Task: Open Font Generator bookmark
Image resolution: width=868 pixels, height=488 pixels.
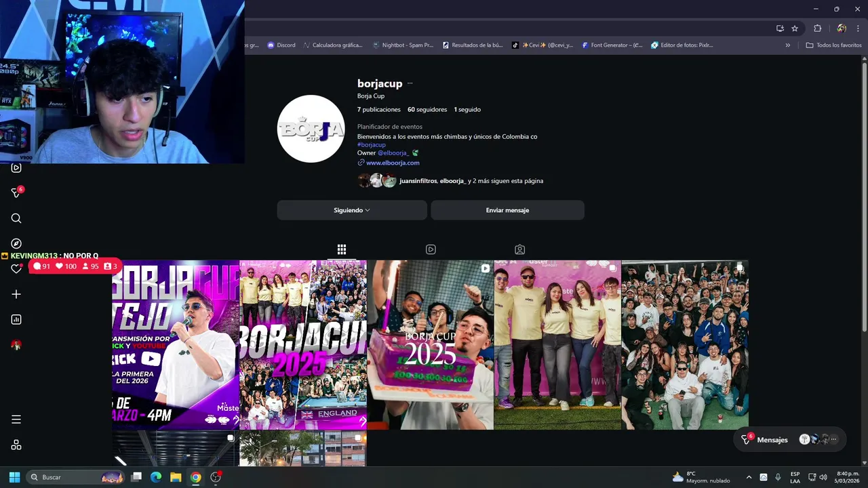Action: click(612, 45)
